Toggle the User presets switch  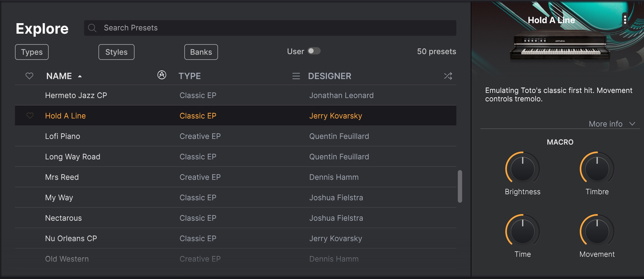pos(314,51)
